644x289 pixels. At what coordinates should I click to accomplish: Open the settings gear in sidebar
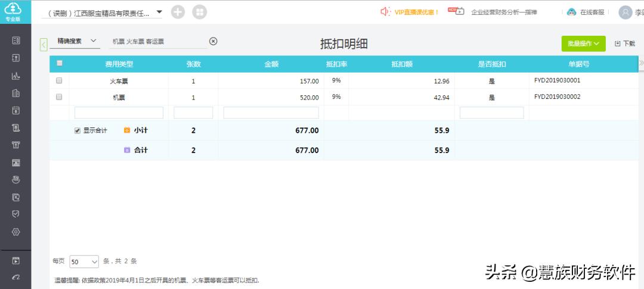16,232
